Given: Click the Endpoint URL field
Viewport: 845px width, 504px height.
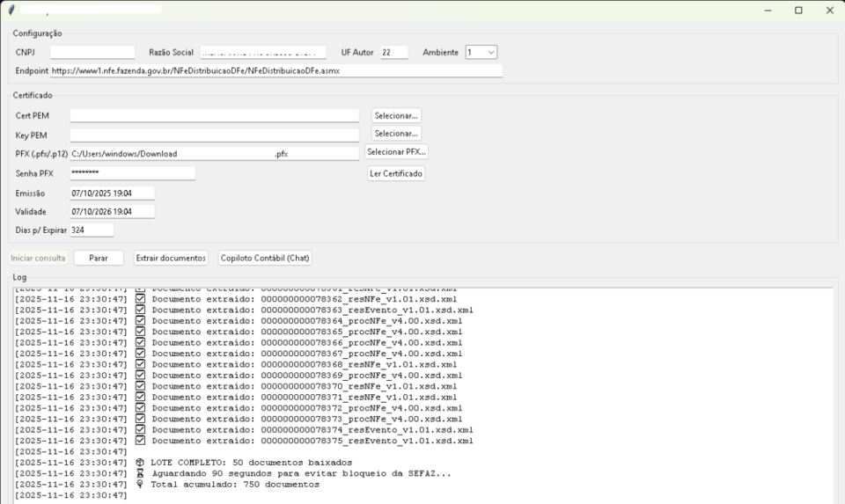Looking at the screenshot, I should [x=276, y=70].
